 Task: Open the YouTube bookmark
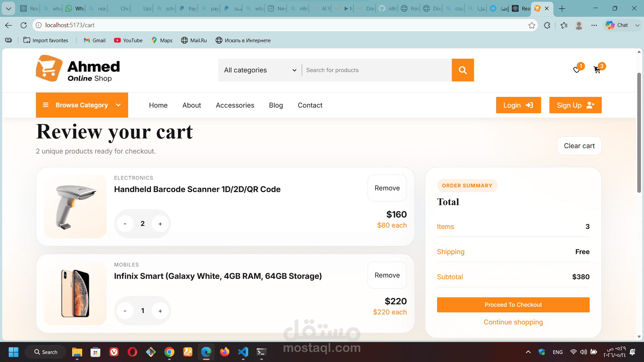[128, 41]
